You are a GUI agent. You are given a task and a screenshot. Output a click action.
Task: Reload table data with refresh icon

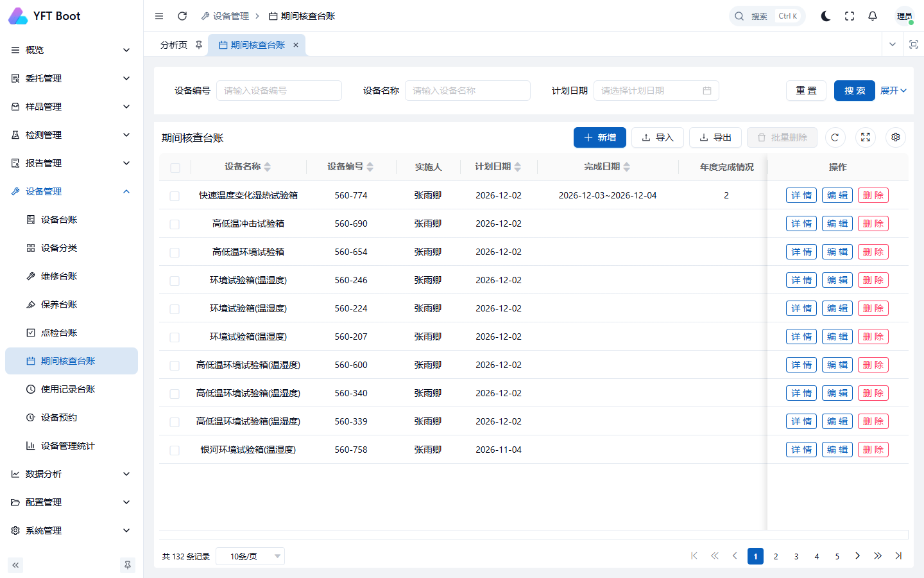[835, 137]
